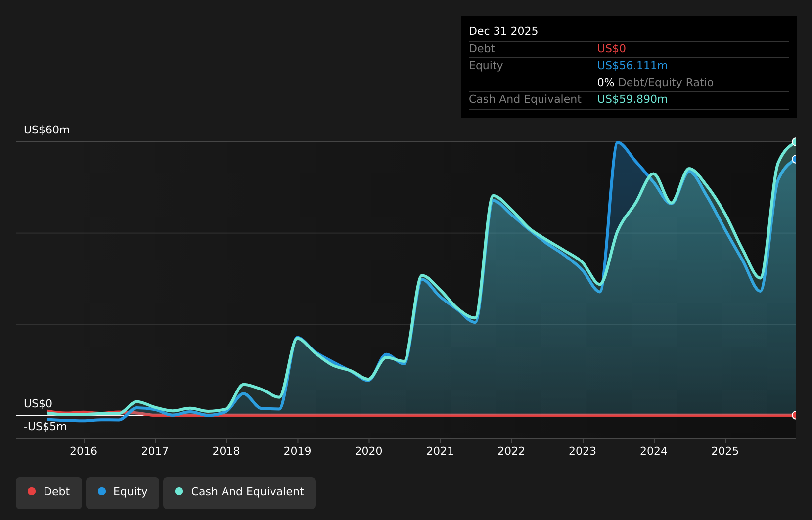This screenshot has width=812, height=520.
Task: Toggle the Debt legend button
Action: point(49,493)
